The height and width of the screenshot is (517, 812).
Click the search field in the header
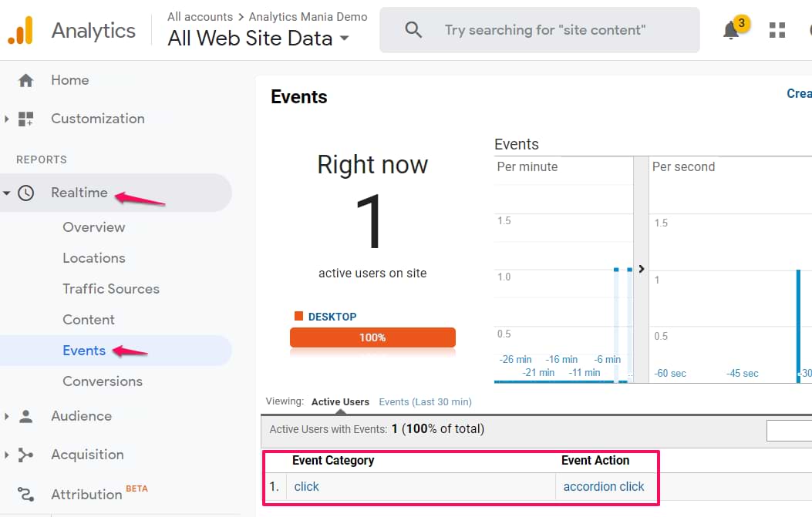tap(544, 30)
